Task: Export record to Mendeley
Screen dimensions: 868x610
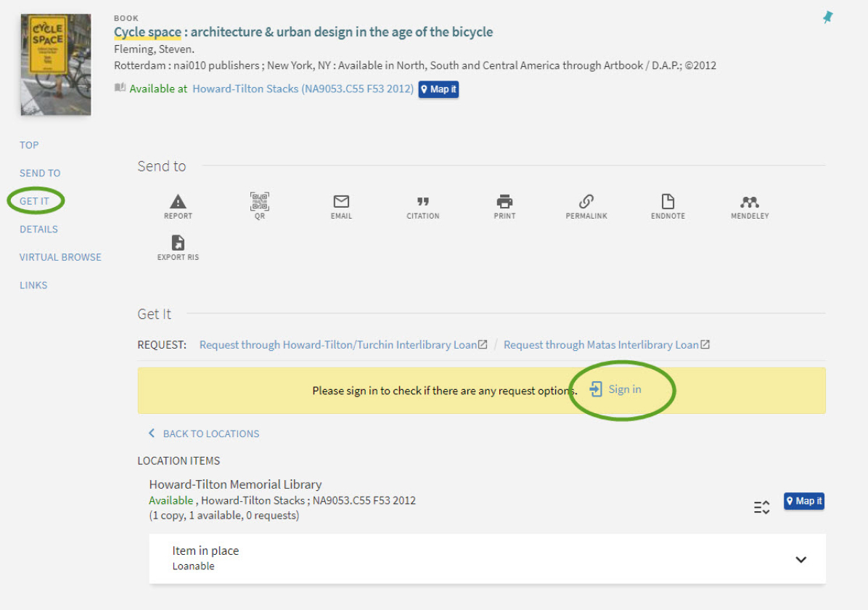Action: click(750, 202)
